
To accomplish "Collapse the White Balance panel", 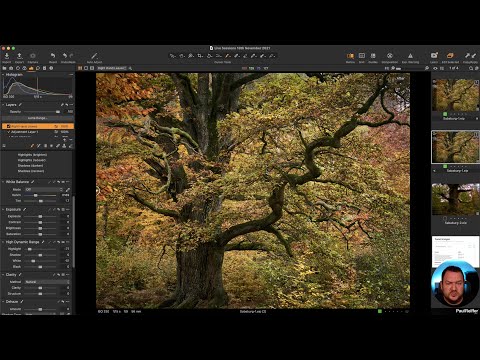I will (x=3, y=182).
